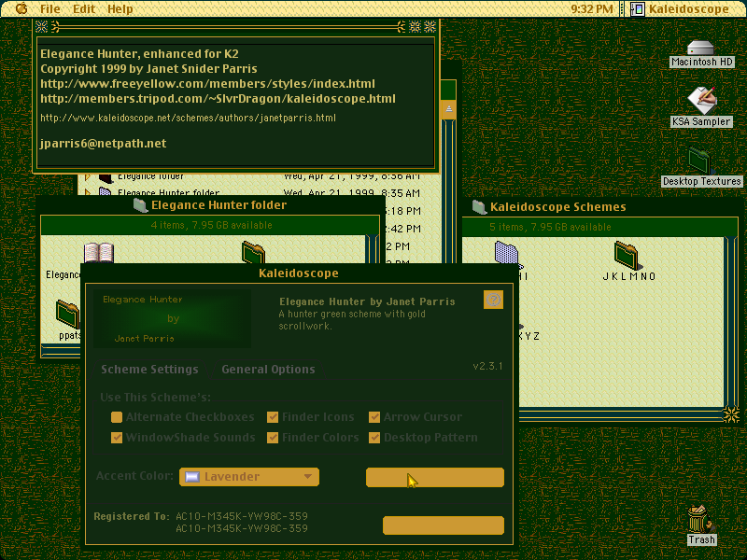Click the kaleidoscope.net janetparris URL
The height and width of the screenshot is (560, 747).
coord(189,118)
